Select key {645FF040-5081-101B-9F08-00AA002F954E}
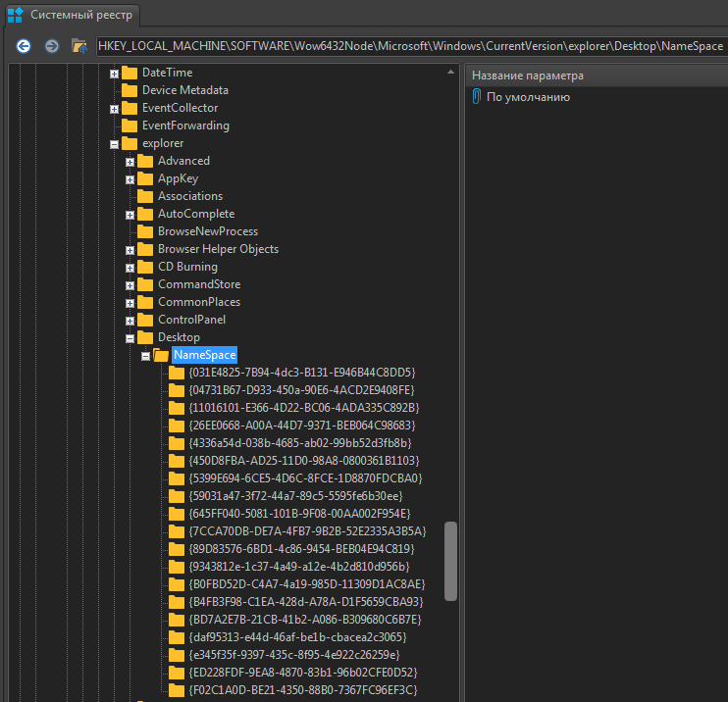Screen dimensions: 728x702 point(299,513)
